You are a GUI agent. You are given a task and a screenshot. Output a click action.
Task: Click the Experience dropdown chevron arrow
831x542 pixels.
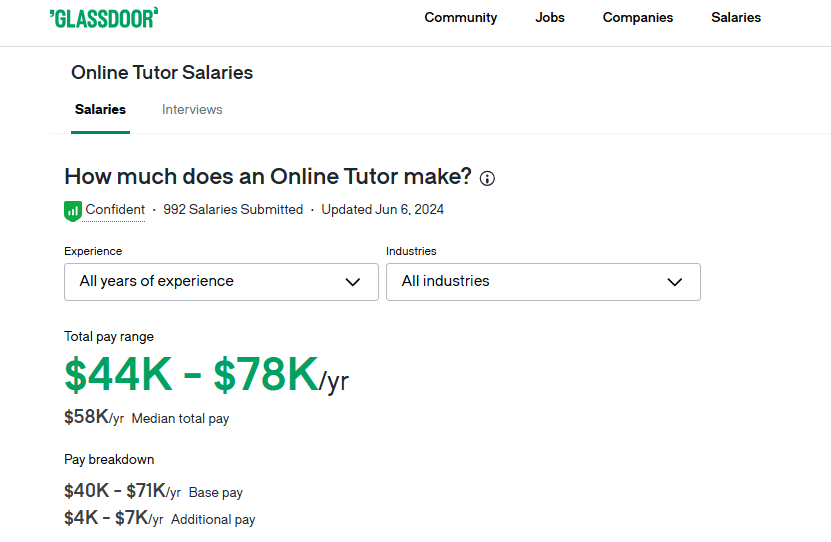(353, 282)
